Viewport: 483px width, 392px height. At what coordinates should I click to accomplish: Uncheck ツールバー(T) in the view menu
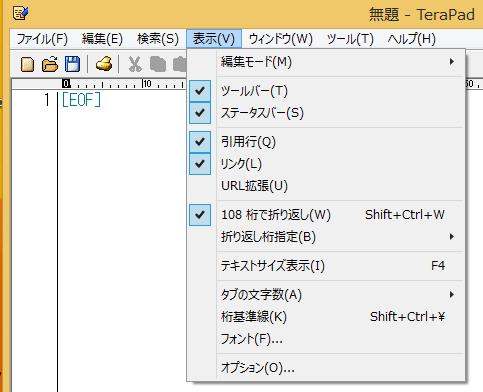[x=327, y=91]
